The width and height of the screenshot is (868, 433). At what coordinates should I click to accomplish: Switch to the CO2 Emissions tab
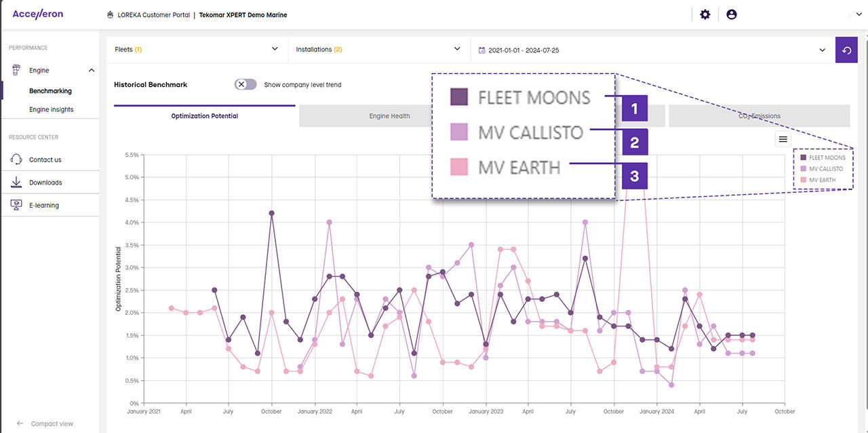[759, 116]
